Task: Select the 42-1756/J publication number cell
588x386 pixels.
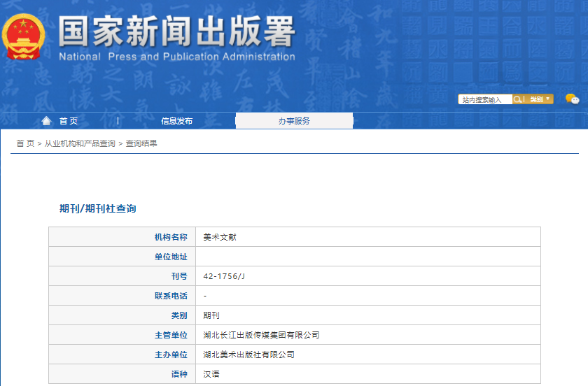Action: pyautogui.click(x=224, y=276)
